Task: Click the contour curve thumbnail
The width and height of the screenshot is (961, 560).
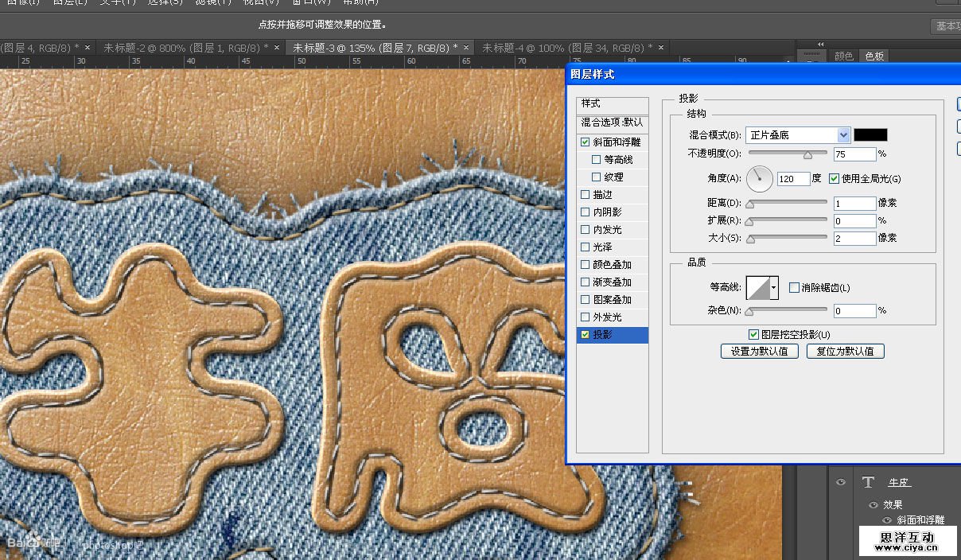Action: pos(757,287)
